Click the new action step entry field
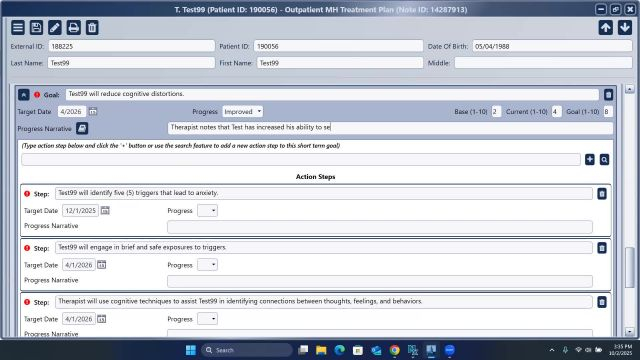The width and height of the screenshot is (640, 360). (301, 160)
